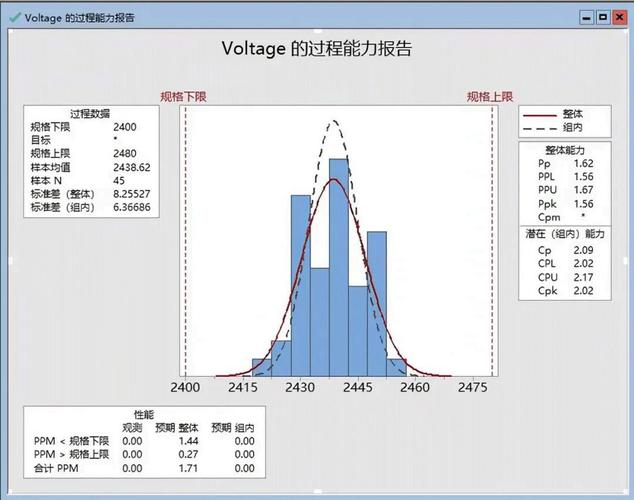Select the chart title Voltage 的过程能力报告
This screenshot has height=500, width=634.
(317, 49)
